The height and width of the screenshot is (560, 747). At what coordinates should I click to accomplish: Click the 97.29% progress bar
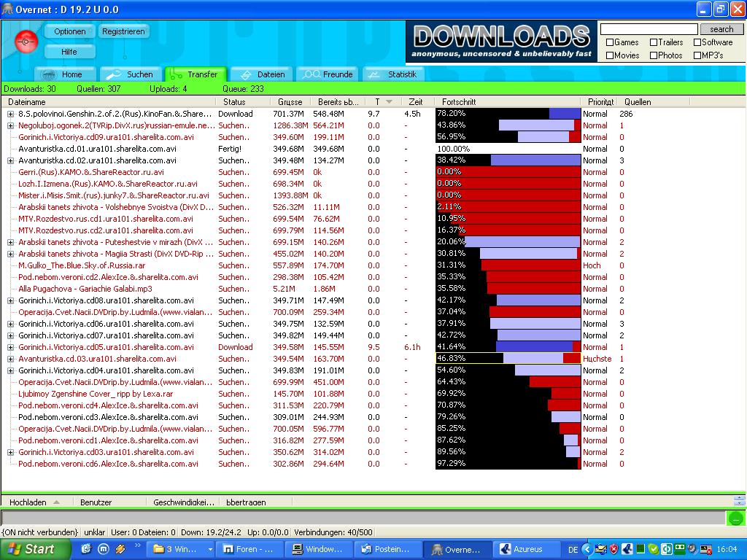508,463
